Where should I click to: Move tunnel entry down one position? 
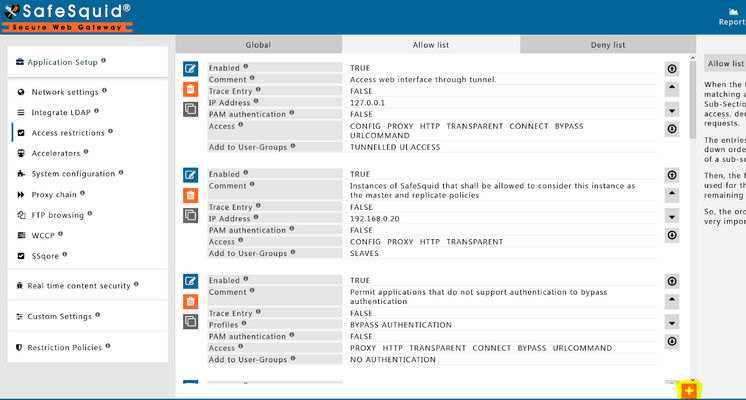click(672, 111)
